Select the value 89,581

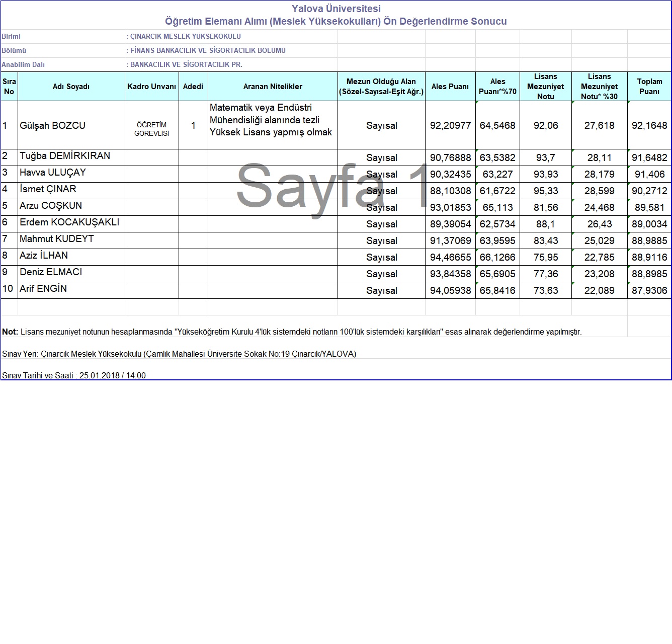[x=649, y=207]
